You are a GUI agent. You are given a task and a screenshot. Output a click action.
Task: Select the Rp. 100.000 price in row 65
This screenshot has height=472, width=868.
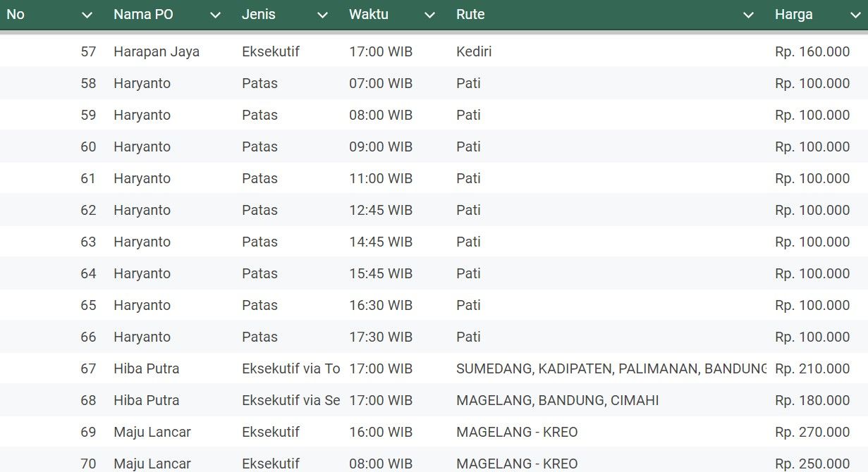(x=812, y=305)
